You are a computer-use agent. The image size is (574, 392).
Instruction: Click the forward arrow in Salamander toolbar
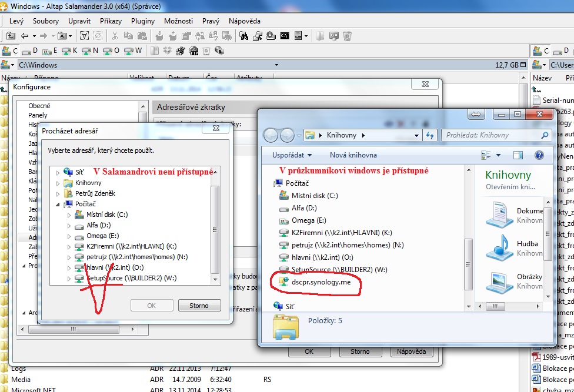click(44, 36)
